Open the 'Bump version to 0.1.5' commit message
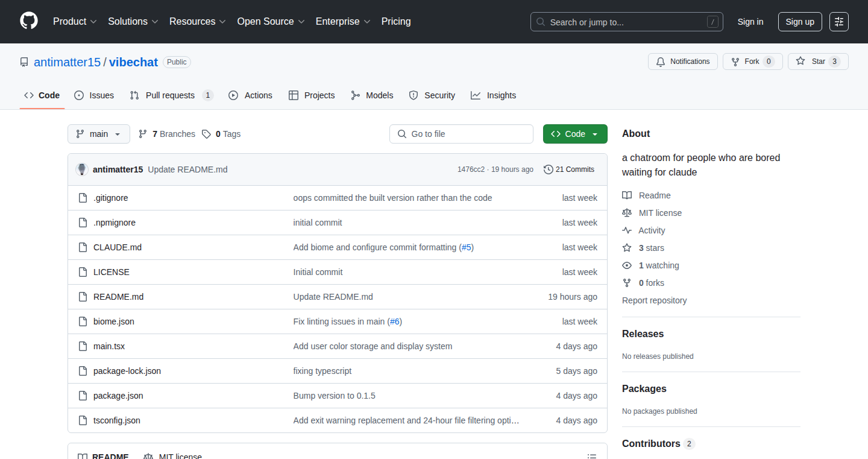 click(335, 396)
